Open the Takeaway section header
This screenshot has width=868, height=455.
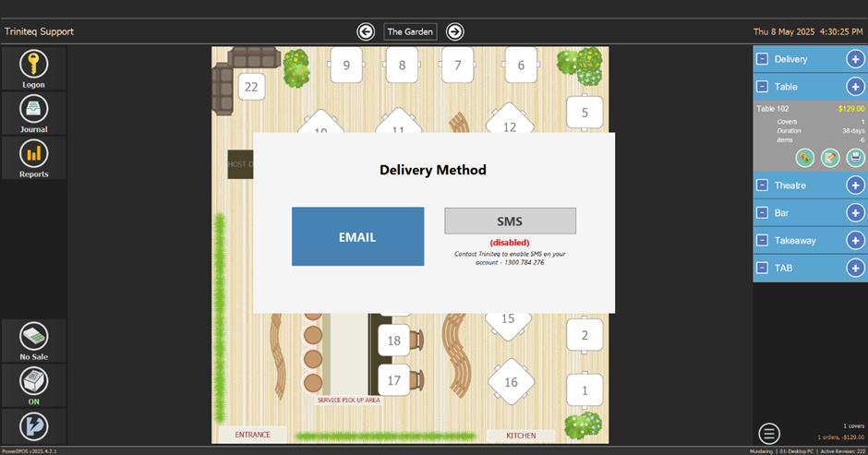tap(810, 240)
